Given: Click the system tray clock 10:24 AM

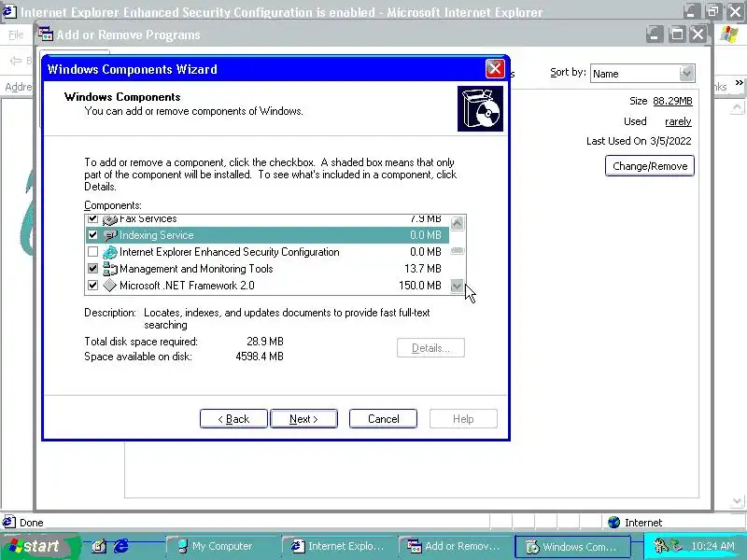Looking at the screenshot, I should click(x=712, y=546).
